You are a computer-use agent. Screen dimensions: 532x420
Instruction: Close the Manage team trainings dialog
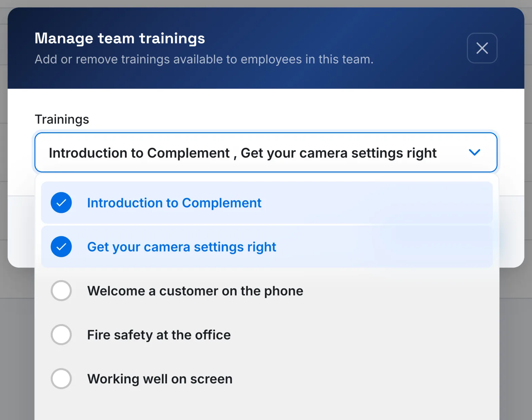coord(482,48)
